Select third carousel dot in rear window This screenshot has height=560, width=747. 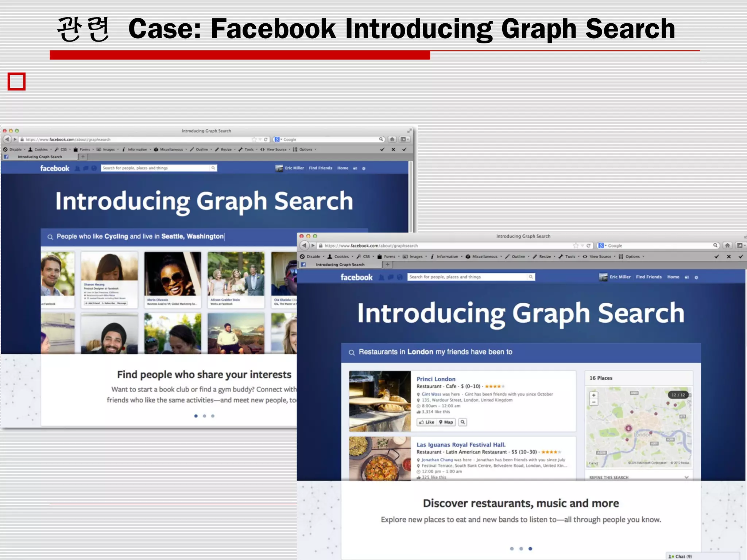(213, 416)
